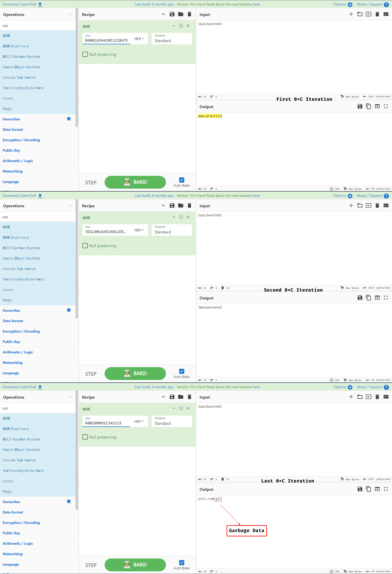Click clear recipe trash icon in middle CyberChef window
Viewport: 392px width, 574px height.
click(x=189, y=205)
